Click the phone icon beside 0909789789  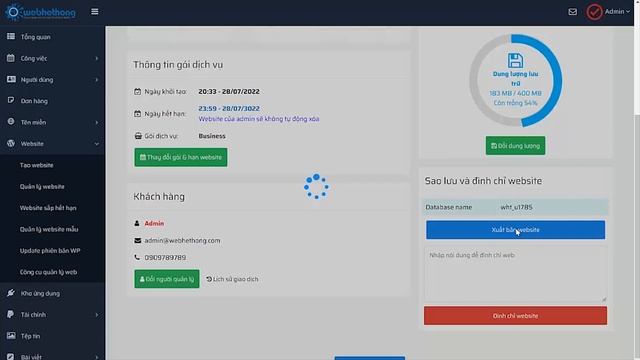click(x=137, y=257)
